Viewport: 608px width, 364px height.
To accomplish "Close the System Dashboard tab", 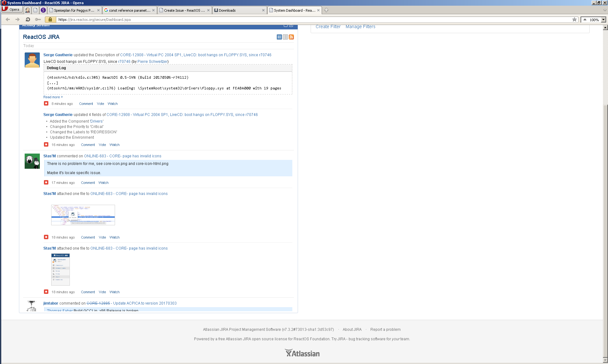I will coord(318,10).
